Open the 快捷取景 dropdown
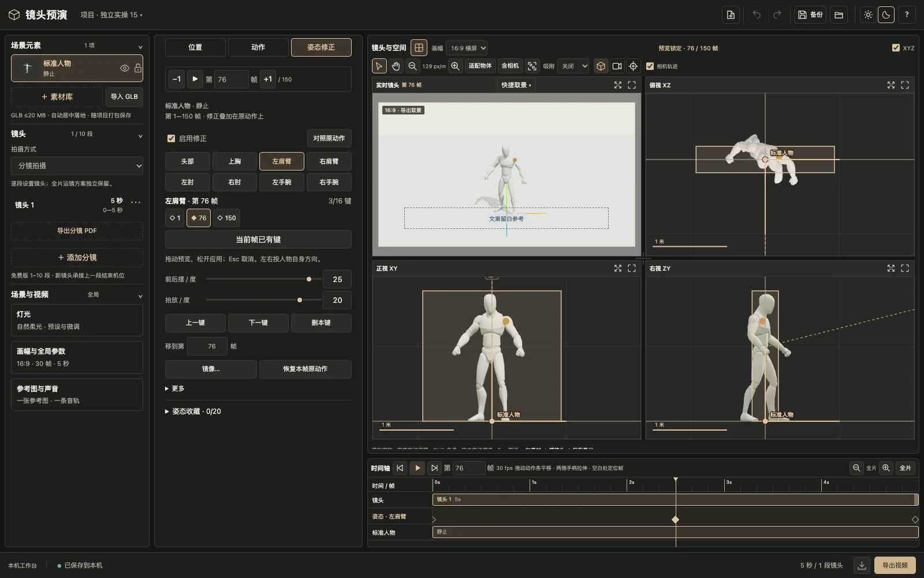The height and width of the screenshot is (578, 924). coord(516,85)
